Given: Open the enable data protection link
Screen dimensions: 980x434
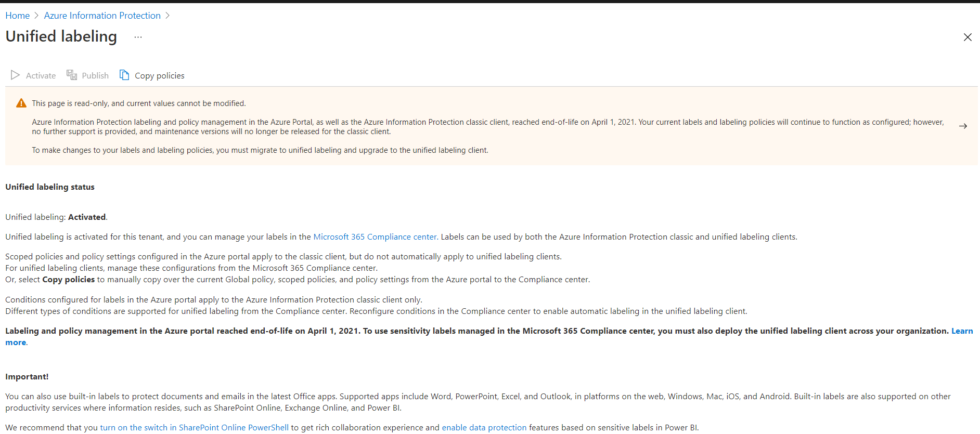Looking at the screenshot, I should click(x=484, y=428).
